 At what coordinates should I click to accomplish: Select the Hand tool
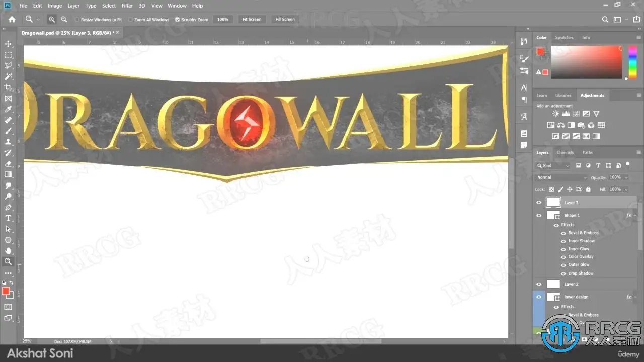8,250
